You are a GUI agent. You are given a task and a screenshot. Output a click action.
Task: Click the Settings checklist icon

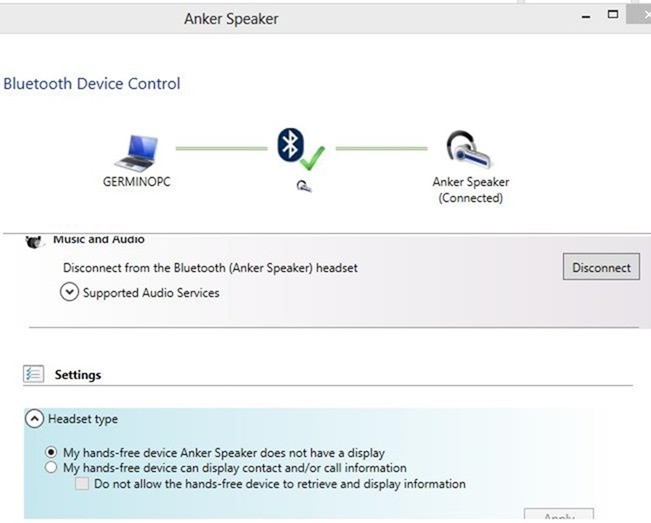click(x=33, y=374)
